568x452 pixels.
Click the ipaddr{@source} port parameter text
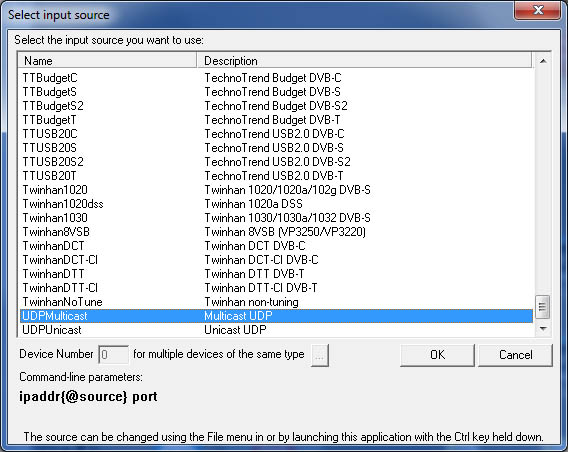(88, 397)
